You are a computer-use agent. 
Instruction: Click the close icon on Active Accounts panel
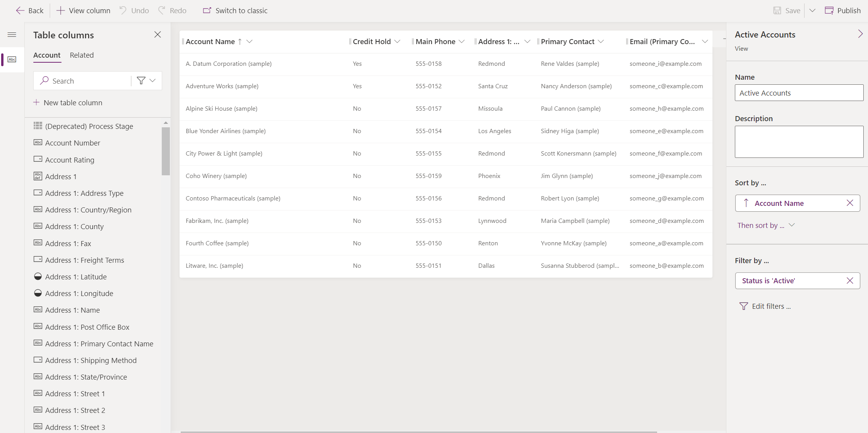[861, 34]
